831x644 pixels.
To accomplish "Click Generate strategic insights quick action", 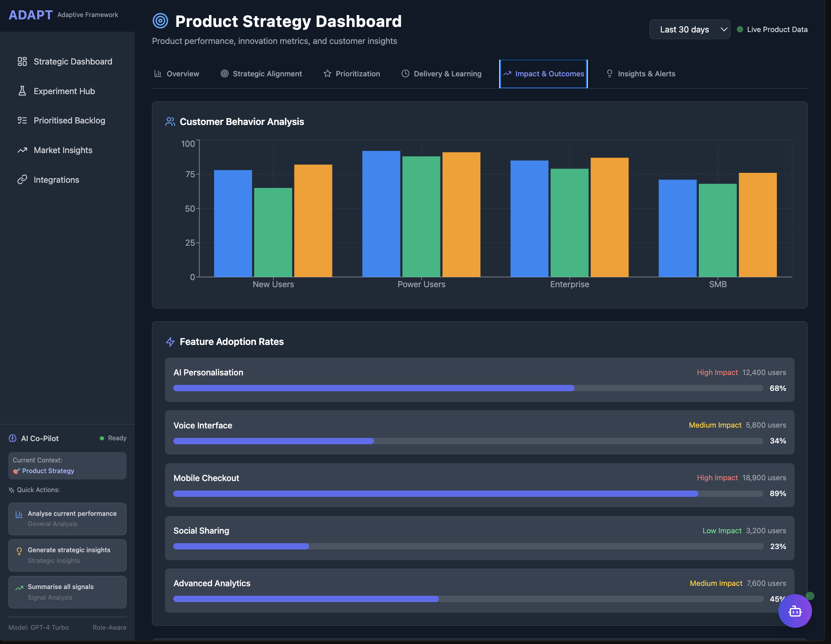I will point(67,555).
